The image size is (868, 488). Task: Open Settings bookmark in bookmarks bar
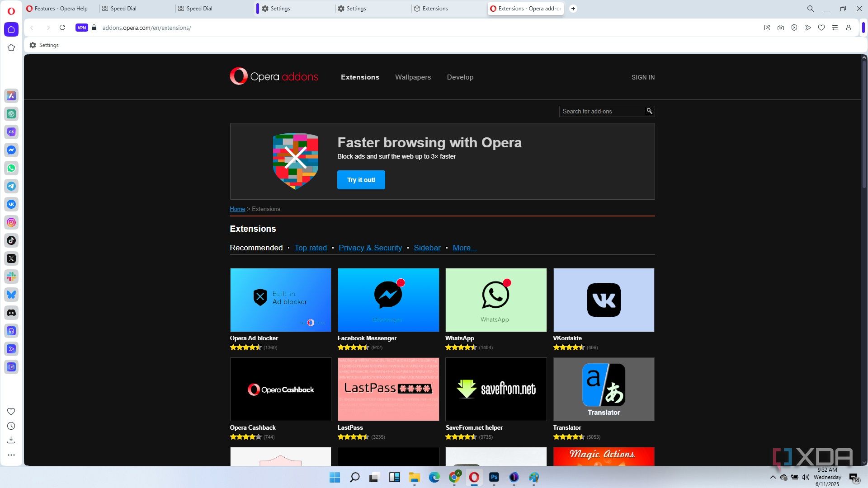(x=44, y=45)
